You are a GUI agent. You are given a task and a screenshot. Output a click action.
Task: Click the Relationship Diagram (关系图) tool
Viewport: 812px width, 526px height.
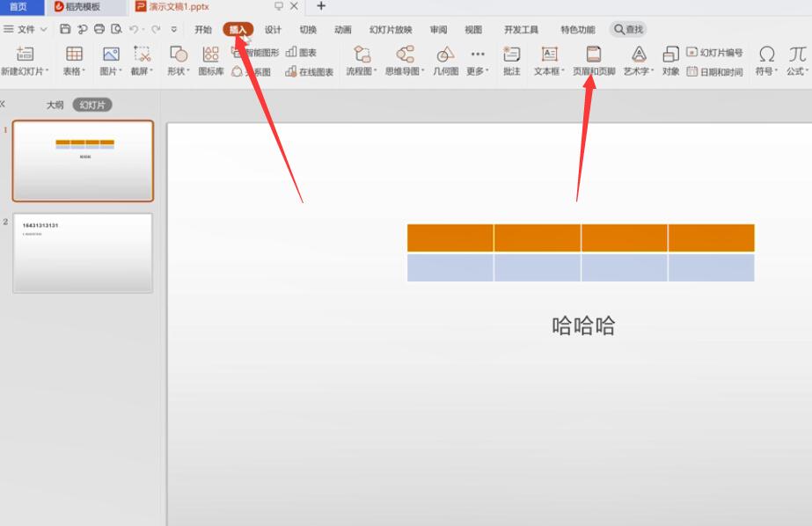(252, 71)
